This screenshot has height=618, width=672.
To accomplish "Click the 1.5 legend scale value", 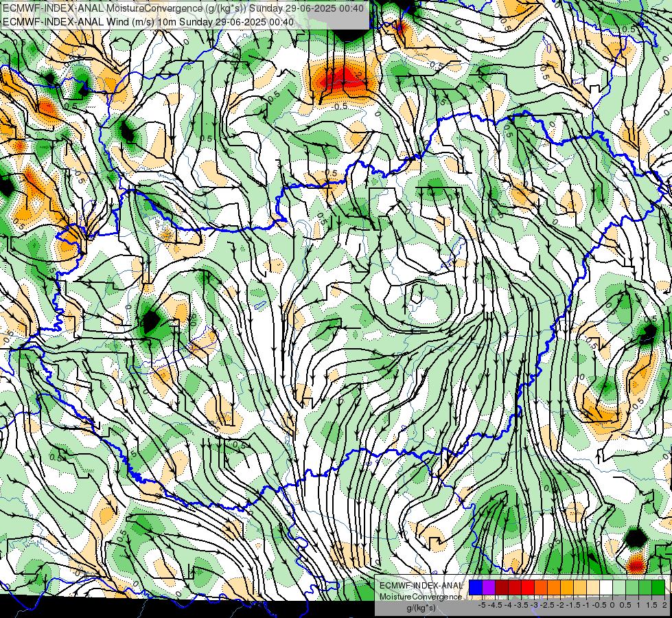I will (x=651, y=605).
